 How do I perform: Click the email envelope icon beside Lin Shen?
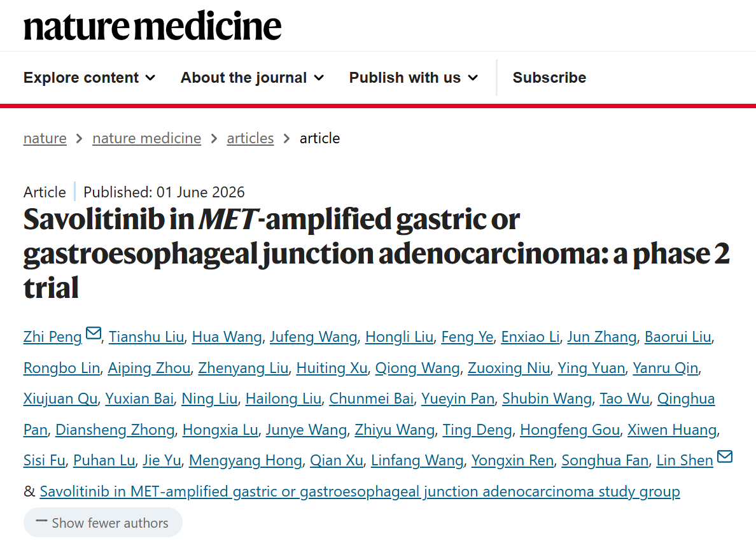(x=725, y=456)
